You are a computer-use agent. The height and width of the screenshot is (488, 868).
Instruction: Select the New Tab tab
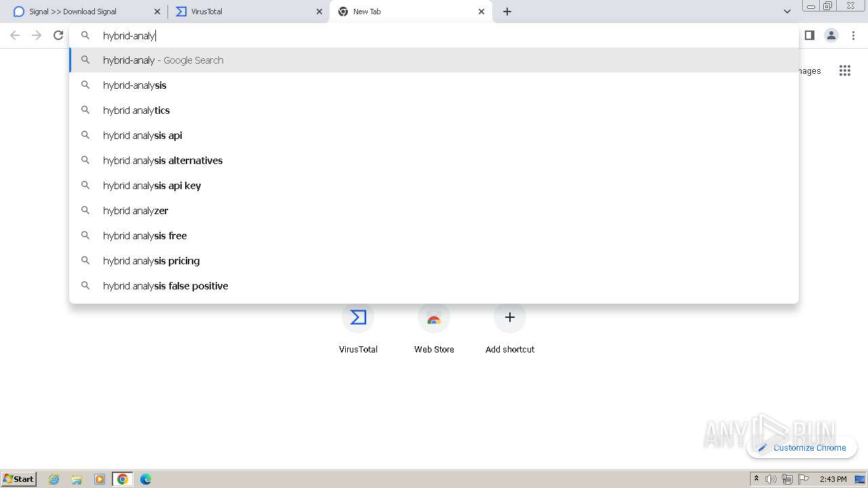click(x=410, y=12)
